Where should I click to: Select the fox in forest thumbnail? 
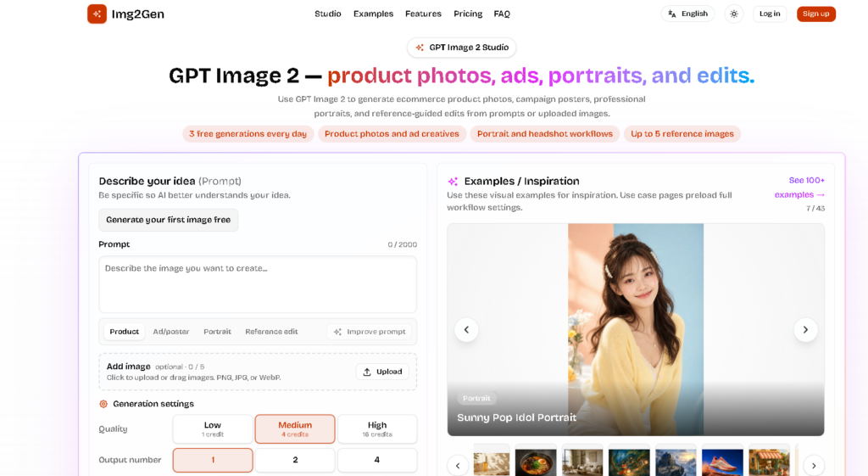pyautogui.click(x=629, y=460)
